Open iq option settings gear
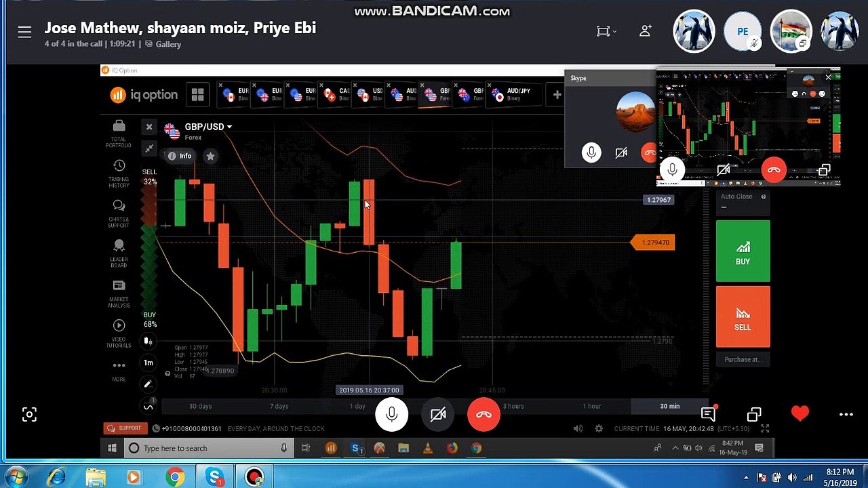Image resolution: width=868 pixels, height=488 pixels. click(599, 428)
